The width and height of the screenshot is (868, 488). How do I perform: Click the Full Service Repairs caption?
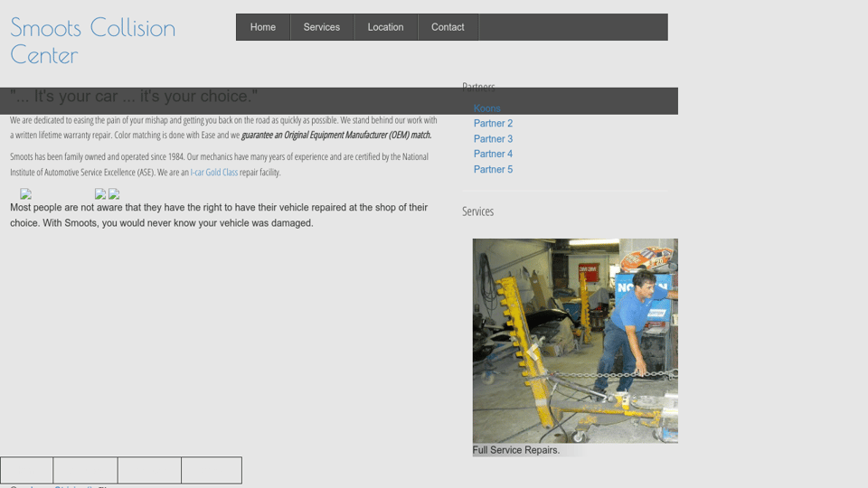click(516, 450)
